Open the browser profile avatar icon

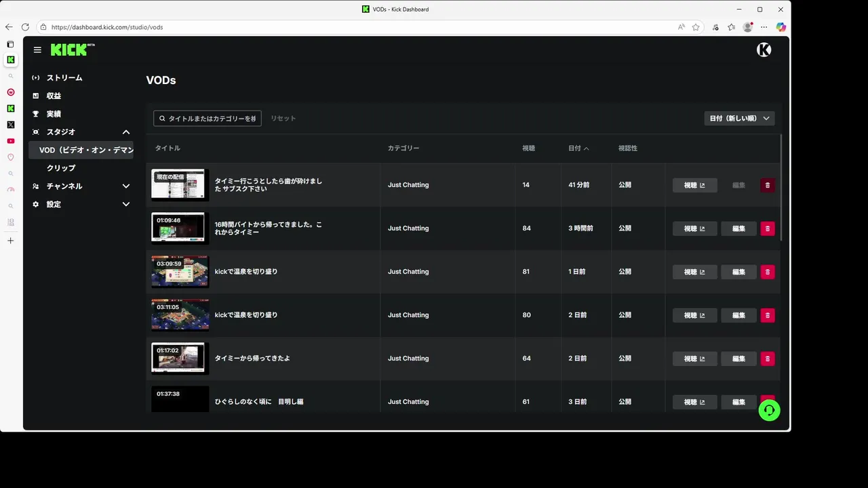click(748, 27)
